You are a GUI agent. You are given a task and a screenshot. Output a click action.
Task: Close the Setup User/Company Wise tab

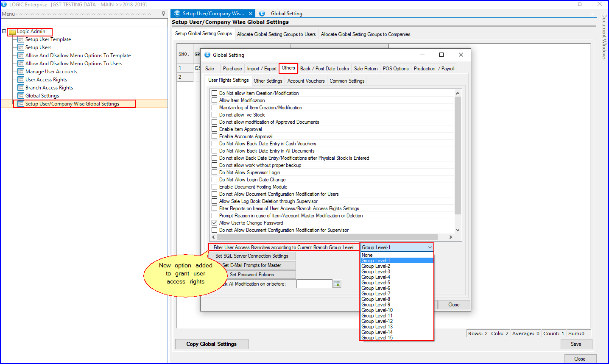(x=251, y=14)
